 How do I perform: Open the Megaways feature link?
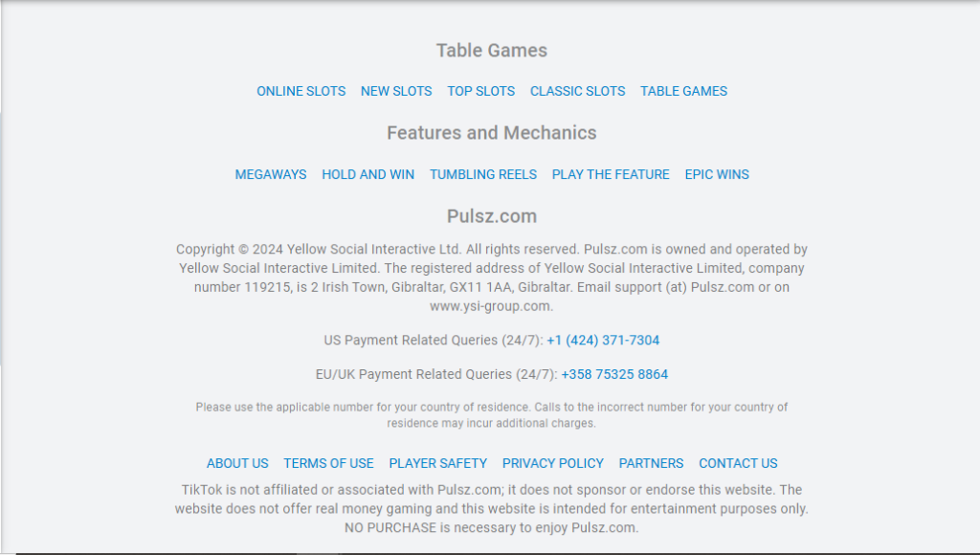(x=271, y=174)
